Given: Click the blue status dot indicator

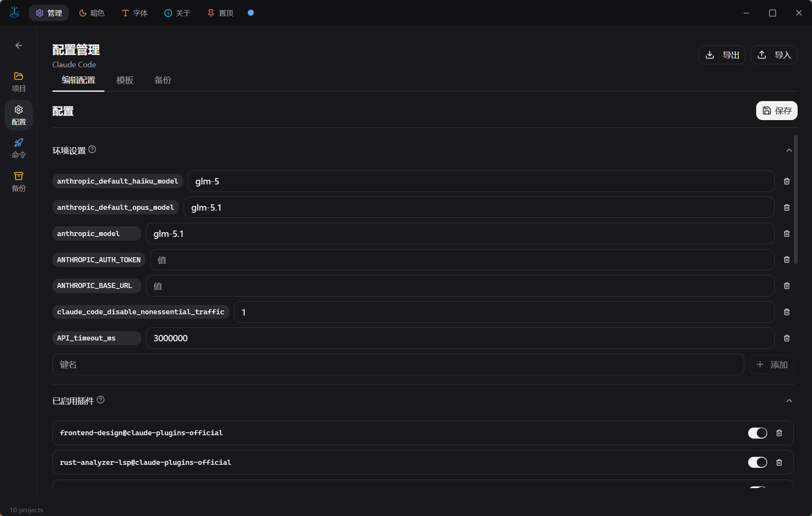Looking at the screenshot, I should (x=251, y=13).
